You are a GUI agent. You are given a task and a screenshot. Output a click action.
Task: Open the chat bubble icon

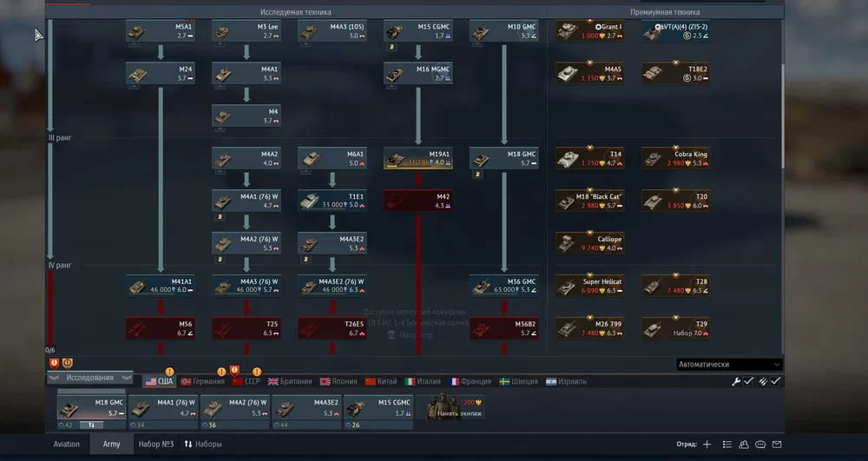[760, 445]
